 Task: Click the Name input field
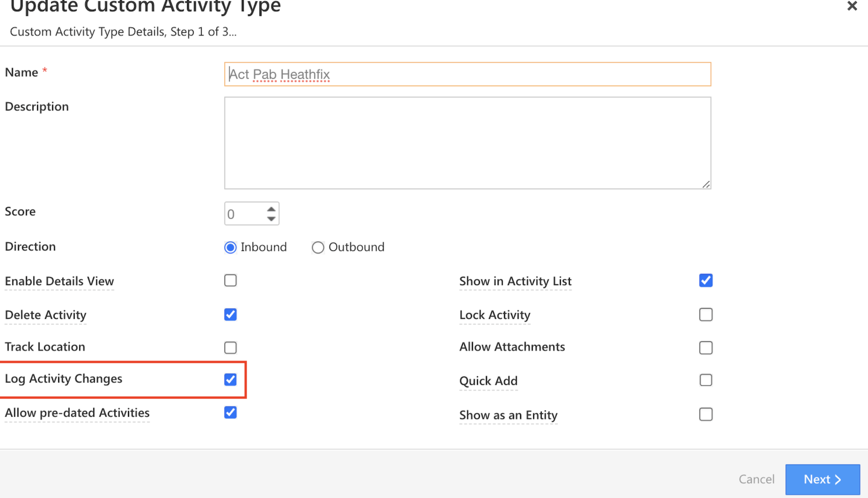click(467, 74)
